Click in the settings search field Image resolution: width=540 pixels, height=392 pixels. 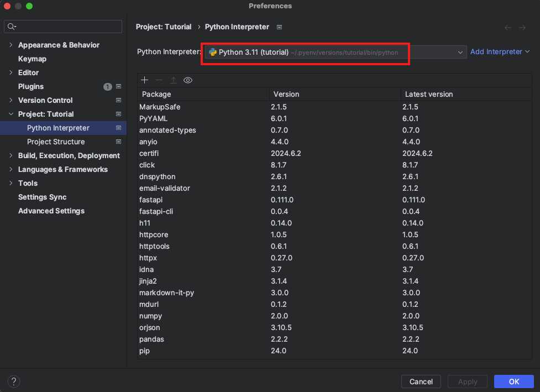(x=63, y=27)
